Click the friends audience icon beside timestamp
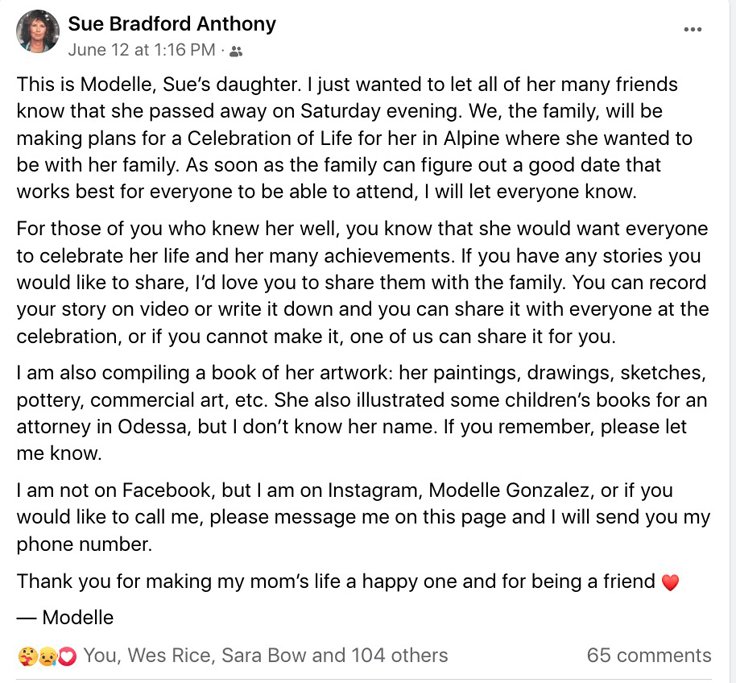 coord(236,52)
